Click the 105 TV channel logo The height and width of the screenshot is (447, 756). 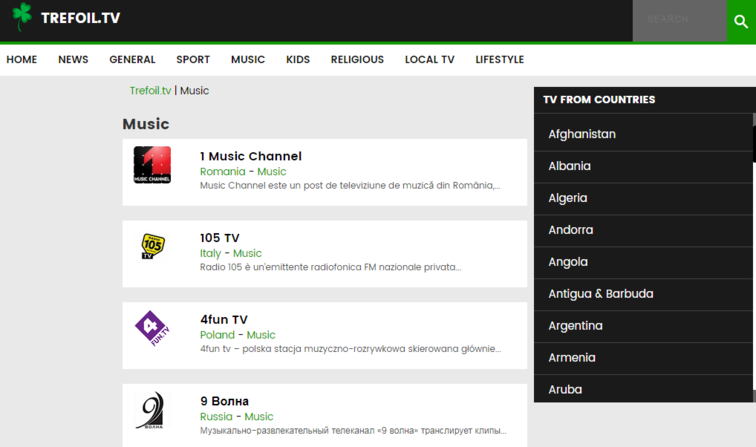click(x=152, y=246)
